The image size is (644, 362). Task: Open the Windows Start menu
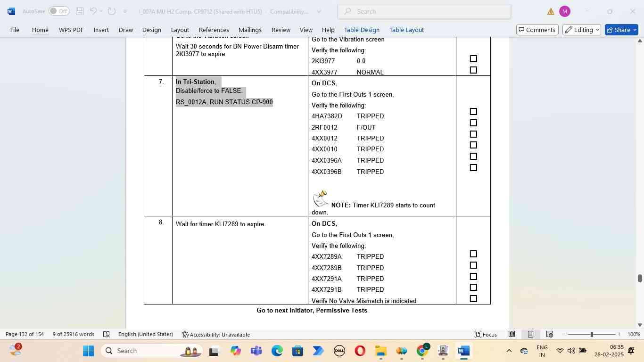(x=88, y=351)
